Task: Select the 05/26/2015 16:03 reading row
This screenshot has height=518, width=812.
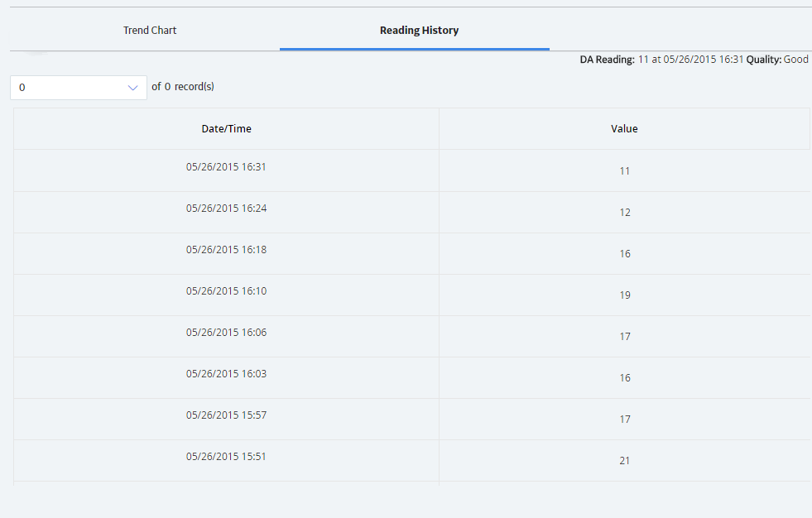Action: coord(411,378)
